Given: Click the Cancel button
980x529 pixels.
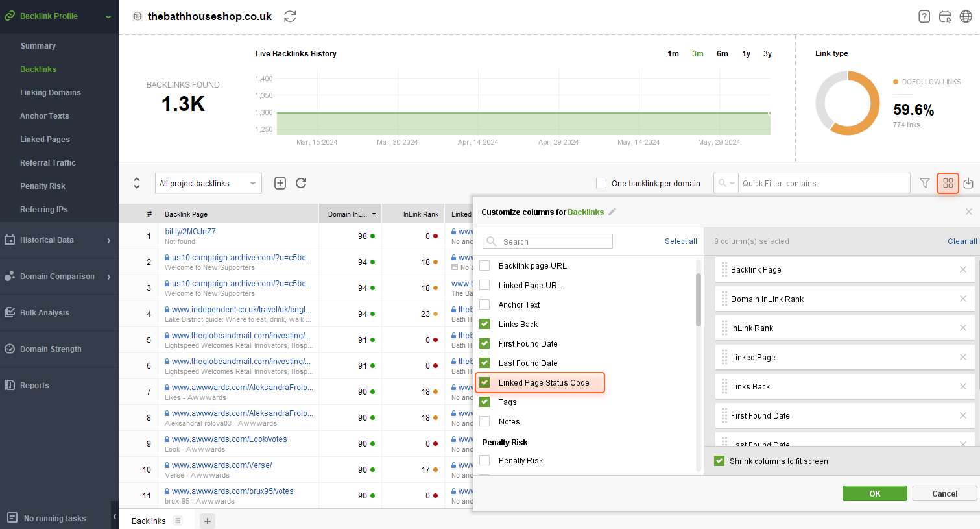Looking at the screenshot, I should (x=944, y=493).
